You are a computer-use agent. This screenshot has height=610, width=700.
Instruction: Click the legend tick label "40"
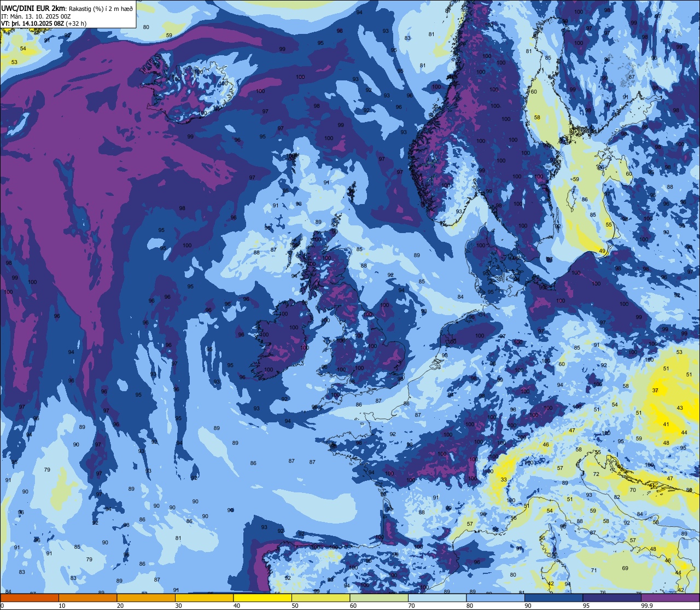237,606
